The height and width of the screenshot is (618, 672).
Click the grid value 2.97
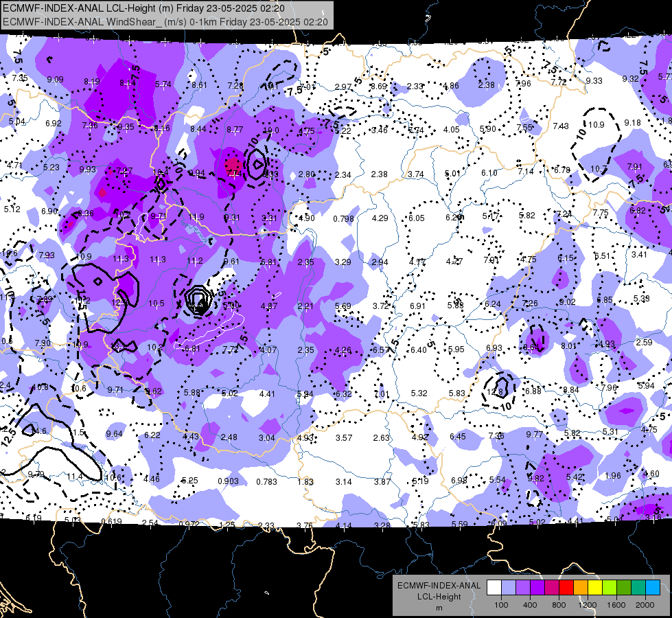coord(343,87)
